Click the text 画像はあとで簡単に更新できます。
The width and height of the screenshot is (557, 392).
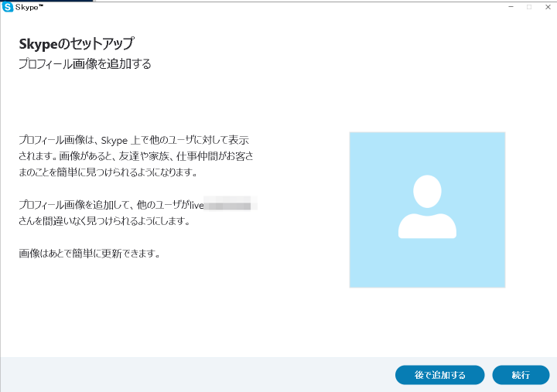pyautogui.click(x=91, y=254)
